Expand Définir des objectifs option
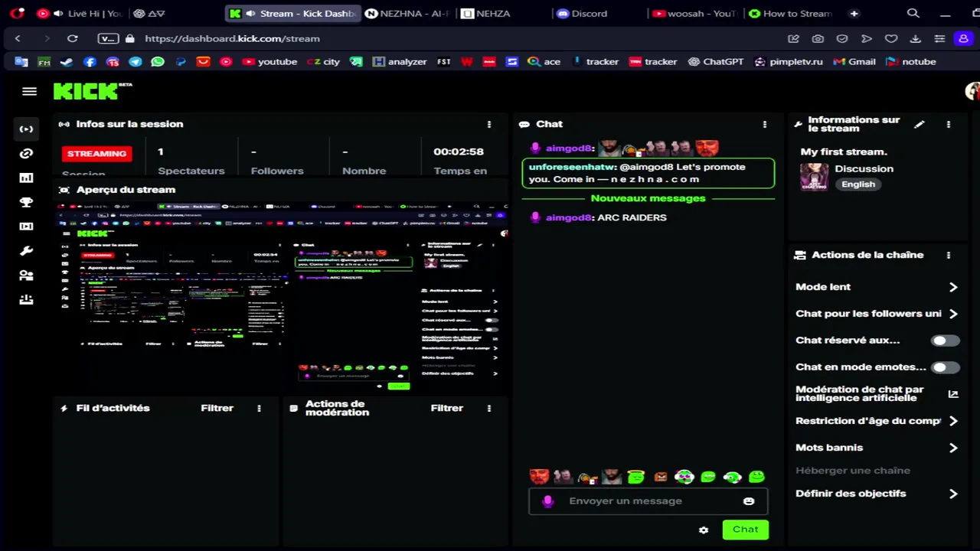The width and height of the screenshot is (980, 551). tap(877, 494)
